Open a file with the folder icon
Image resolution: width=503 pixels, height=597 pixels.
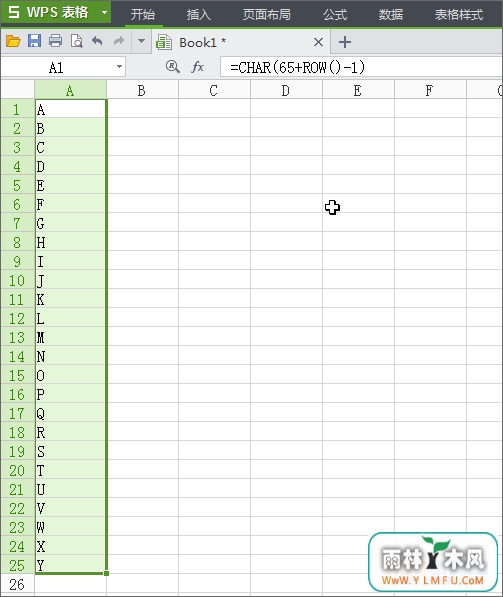[x=13, y=41]
